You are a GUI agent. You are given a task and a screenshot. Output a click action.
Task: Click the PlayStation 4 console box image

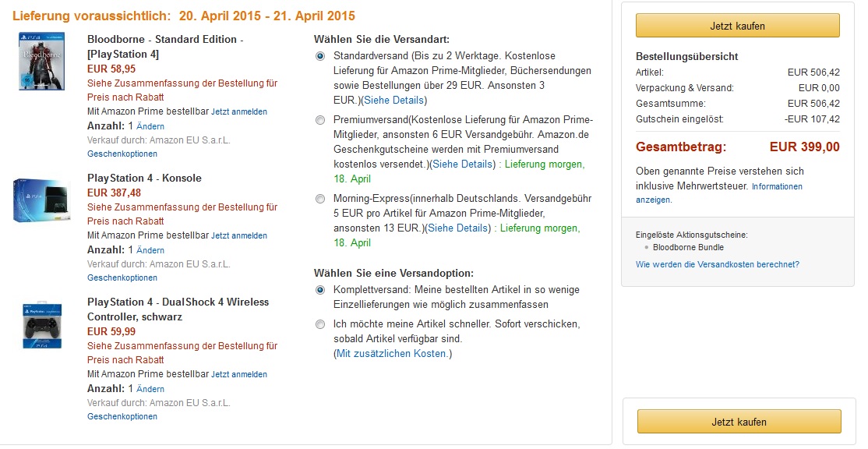click(x=41, y=201)
